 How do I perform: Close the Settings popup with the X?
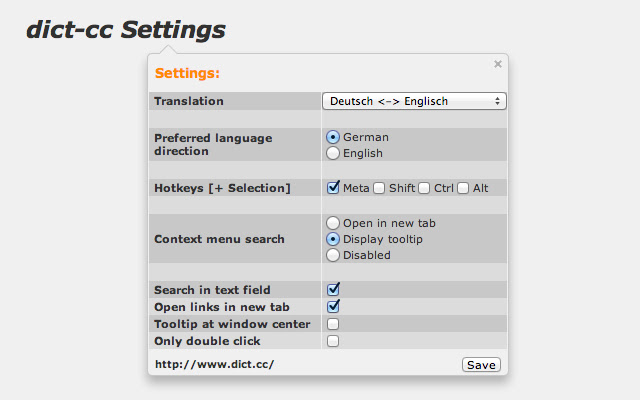498,64
